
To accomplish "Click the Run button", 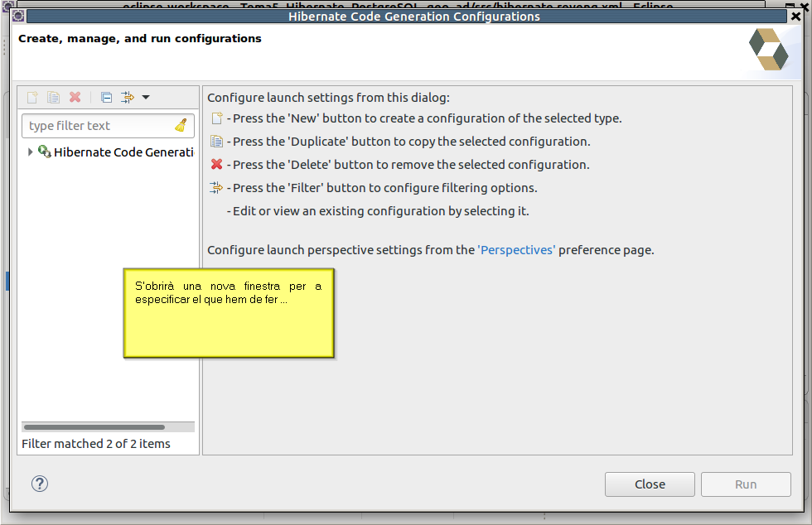I will click(746, 484).
